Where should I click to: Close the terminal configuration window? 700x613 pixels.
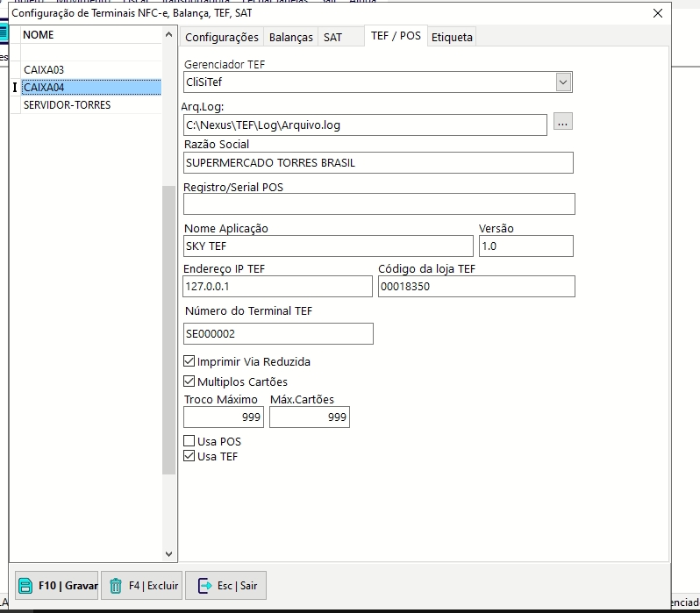click(x=658, y=13)
